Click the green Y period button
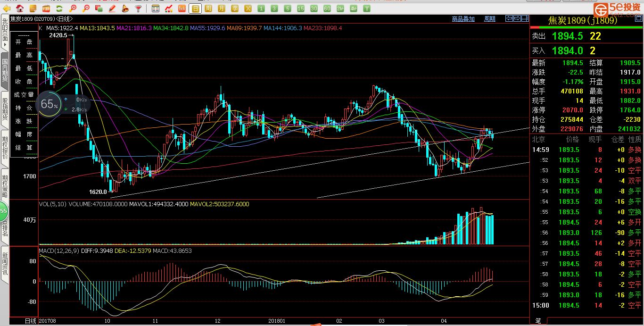 367,8
